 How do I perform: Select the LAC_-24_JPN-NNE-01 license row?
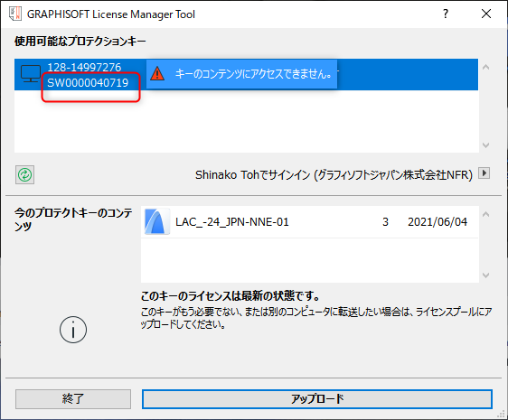click(x=310, y=222)
